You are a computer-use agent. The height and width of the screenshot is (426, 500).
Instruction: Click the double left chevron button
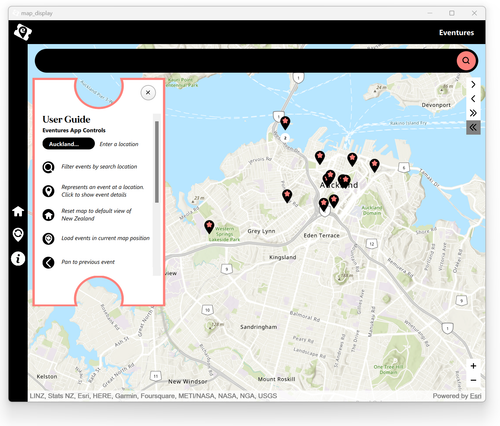tap(473, 127)
